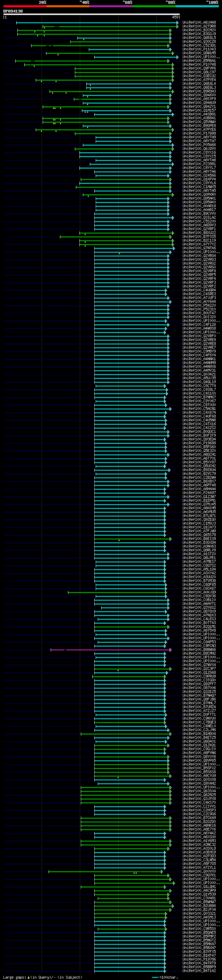Click the label UniRef100_A8GCH1

click(x=199, y=455)
